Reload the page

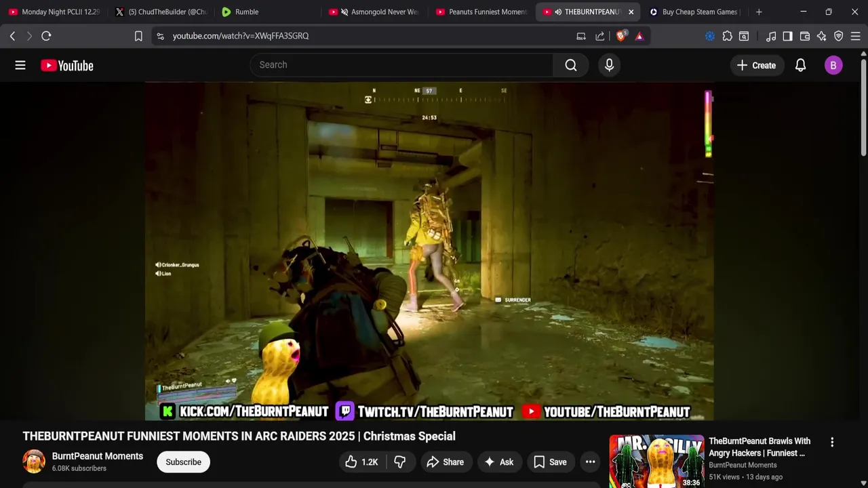coord(46,36)
